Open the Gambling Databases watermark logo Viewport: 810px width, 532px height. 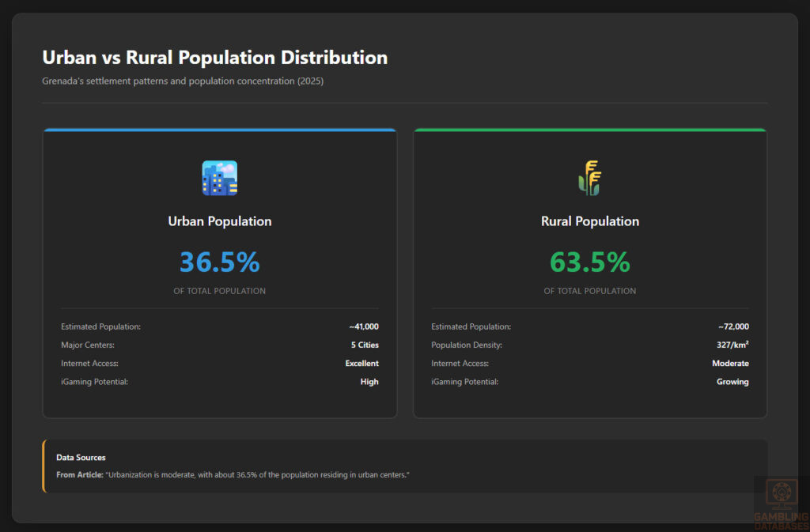782,500
